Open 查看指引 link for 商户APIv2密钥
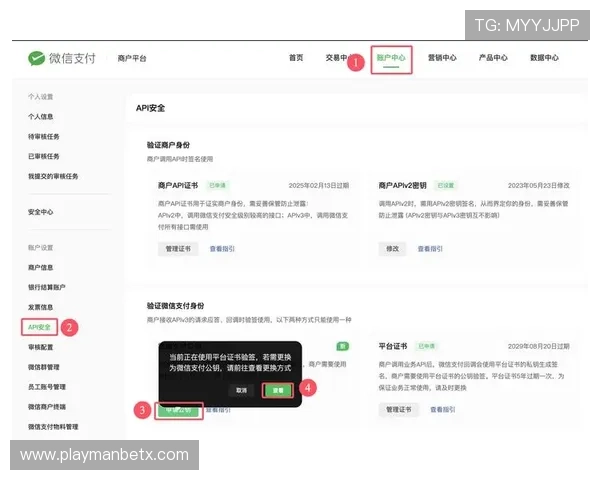This screenshot has height=480, width=600. tap(430, 249)
